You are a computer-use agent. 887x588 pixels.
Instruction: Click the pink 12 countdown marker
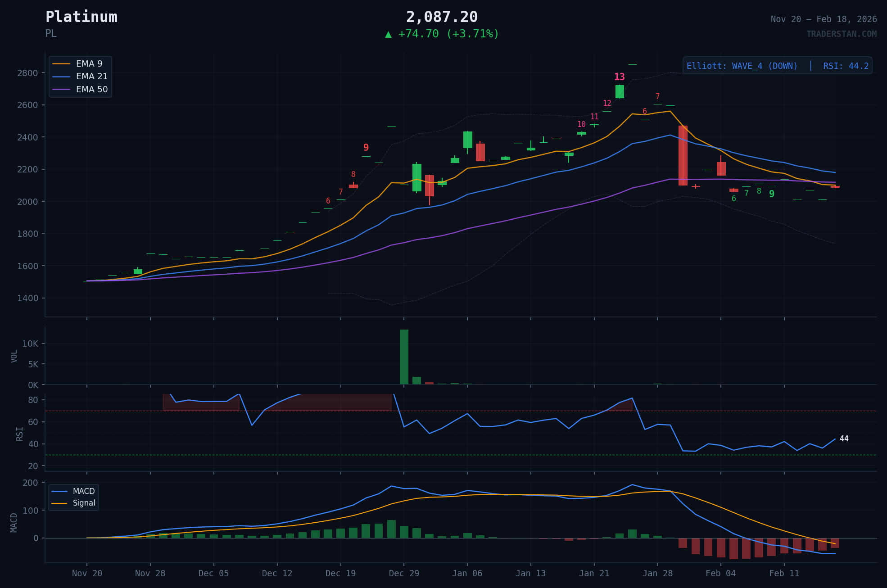tap(607, 104)
